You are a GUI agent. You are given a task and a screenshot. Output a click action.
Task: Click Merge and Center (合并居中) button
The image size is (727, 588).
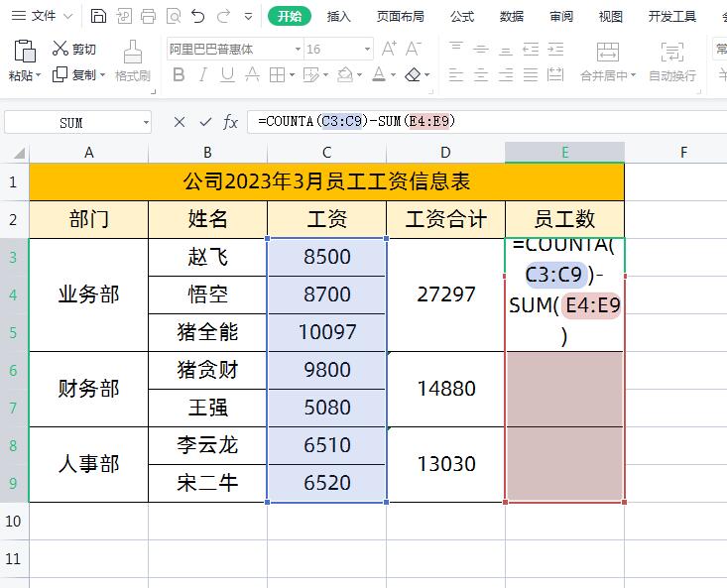(607, 60)
